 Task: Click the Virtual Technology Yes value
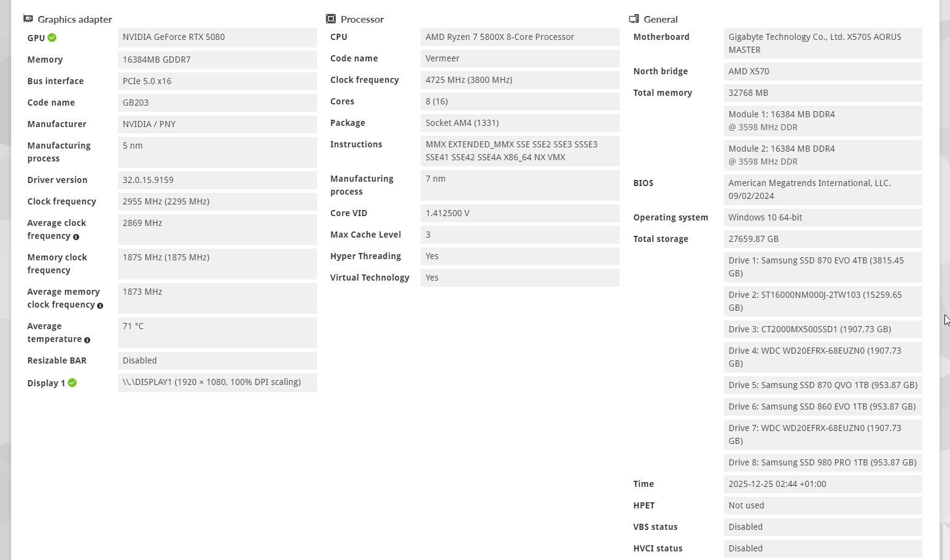point(520,278)
